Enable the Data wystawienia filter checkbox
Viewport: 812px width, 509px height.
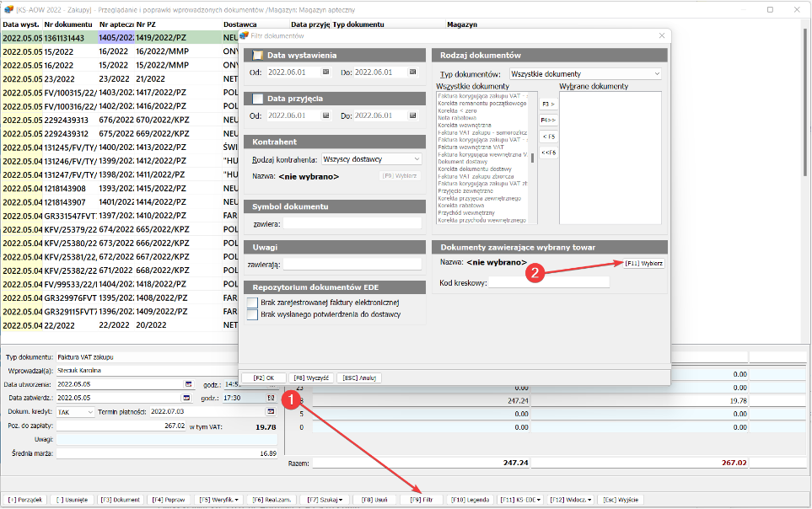[x=257, y=56]
